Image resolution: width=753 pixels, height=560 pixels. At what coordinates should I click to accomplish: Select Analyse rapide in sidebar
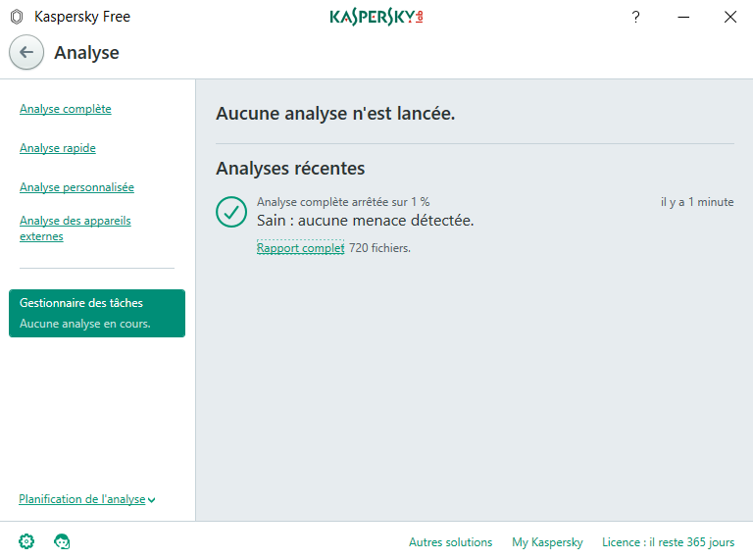[57, 148]
